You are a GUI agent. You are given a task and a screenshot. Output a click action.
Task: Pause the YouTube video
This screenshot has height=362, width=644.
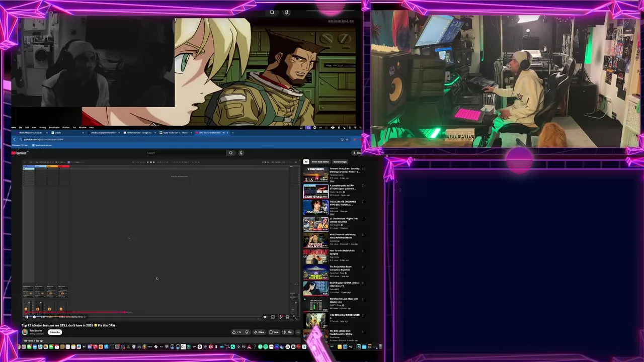(x=27, y=317)
